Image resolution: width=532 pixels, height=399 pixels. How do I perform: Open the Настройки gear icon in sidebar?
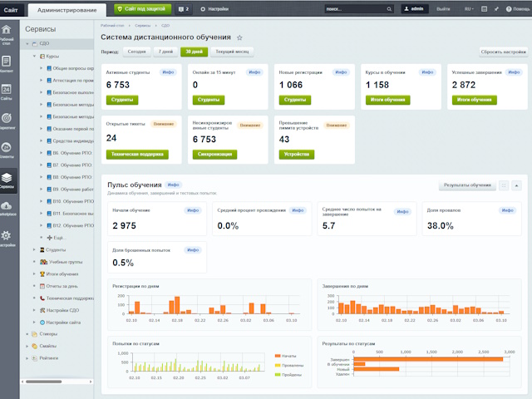(x=7, y=235)
